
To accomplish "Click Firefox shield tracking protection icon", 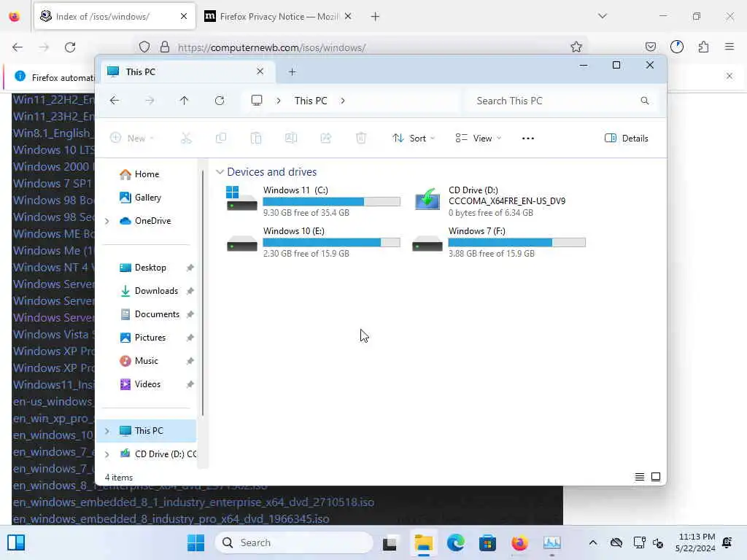I will (x=144, y=47).
